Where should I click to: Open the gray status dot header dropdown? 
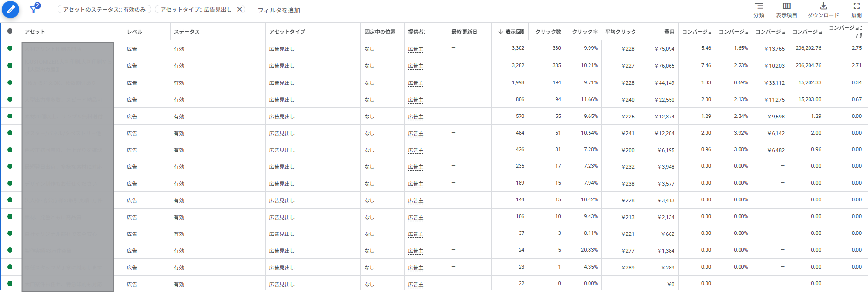point(10,31)
